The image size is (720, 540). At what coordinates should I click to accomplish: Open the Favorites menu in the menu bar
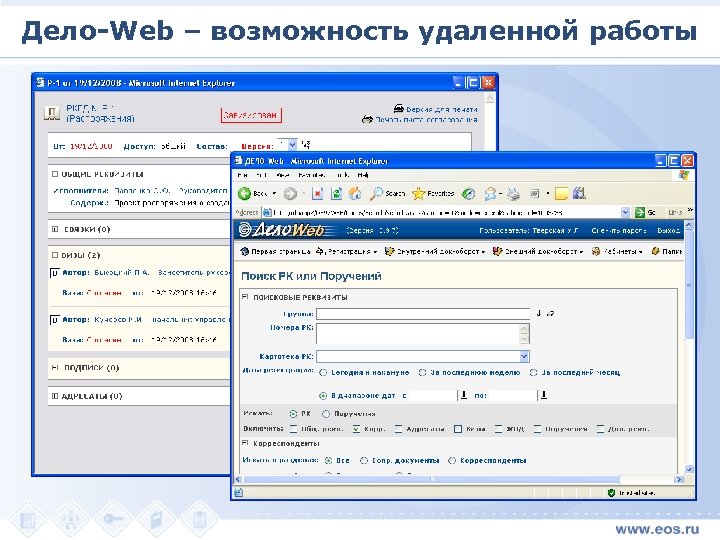click(x=312, y=175)
